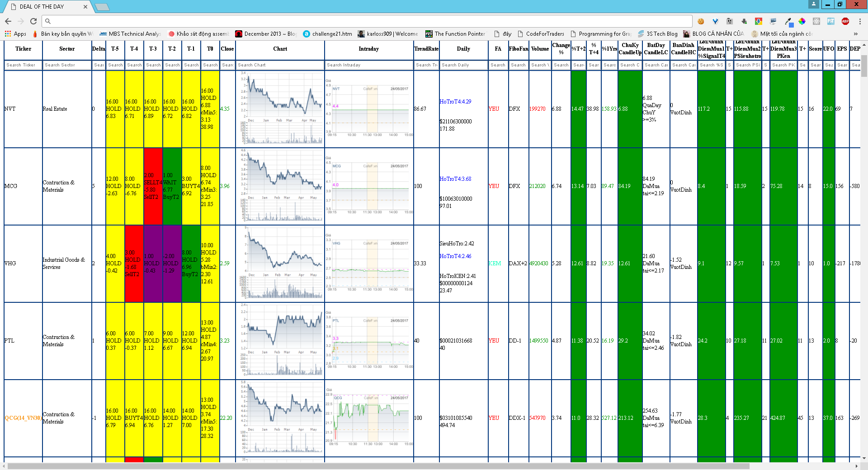868x470 pixels.
Task: Expand the hidden bookmarks overflow chevron
Action: tap(855, 34)
